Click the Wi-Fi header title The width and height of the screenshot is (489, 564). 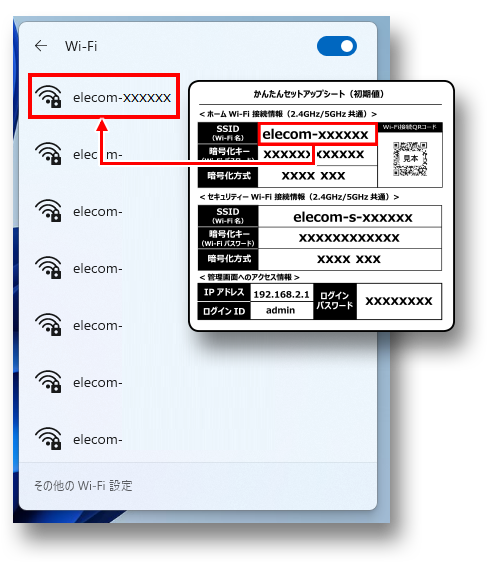[81, 46]
